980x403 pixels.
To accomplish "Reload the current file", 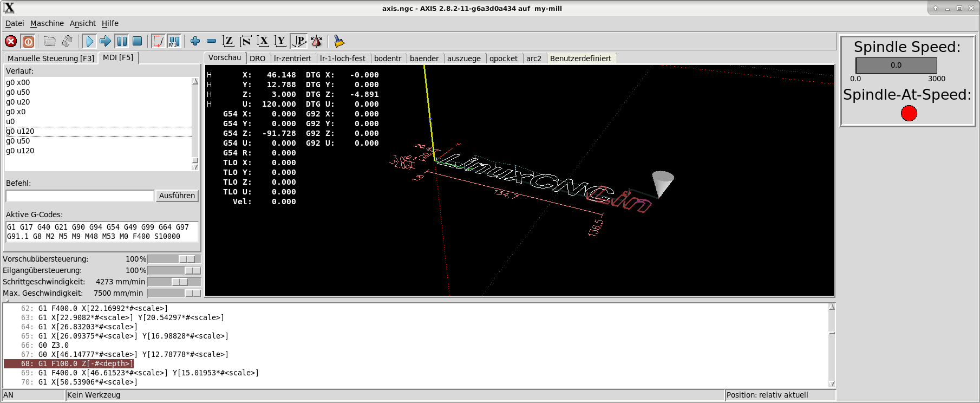I will pos(67,41).
